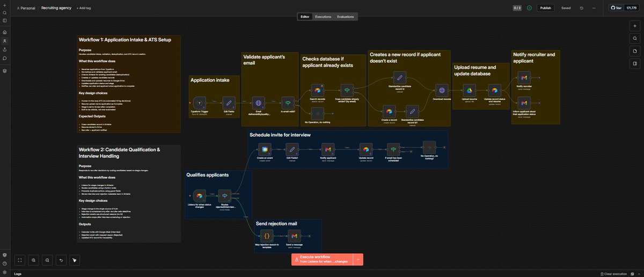
Task: Click the pointer tool at canvas bottom-left
Action: [75, 260]
